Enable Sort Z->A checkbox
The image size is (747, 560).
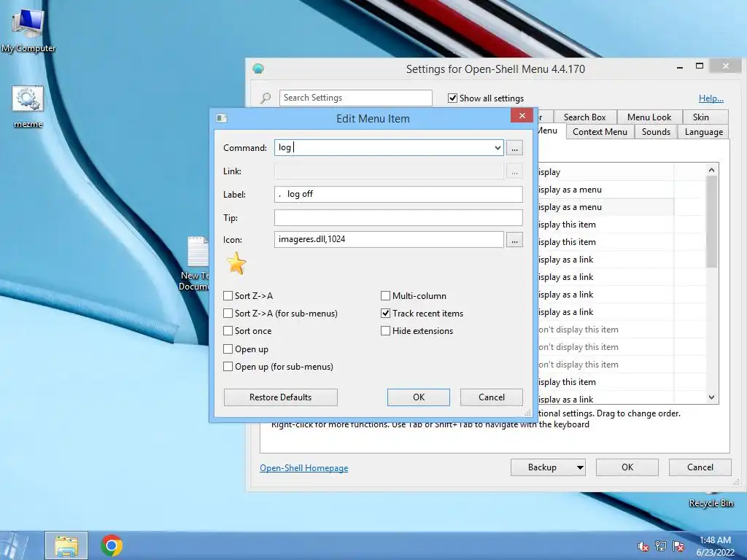pyautogui.click(x=228, y=296)
